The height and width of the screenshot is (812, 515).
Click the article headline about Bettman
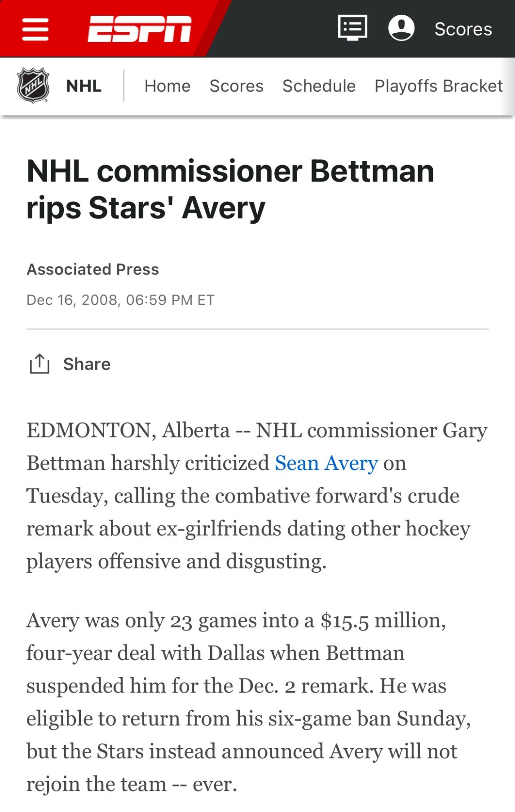coord(230,190)
